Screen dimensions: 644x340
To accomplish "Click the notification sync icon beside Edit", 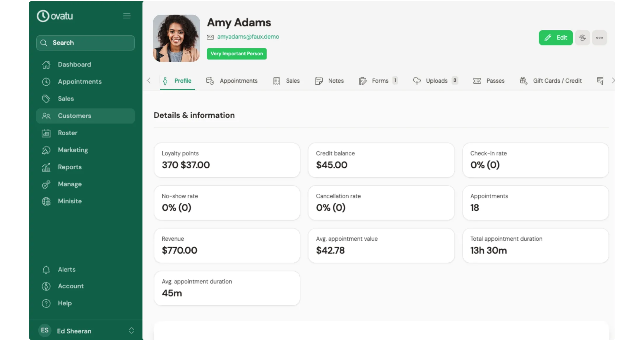I will [x=583, y=38].
